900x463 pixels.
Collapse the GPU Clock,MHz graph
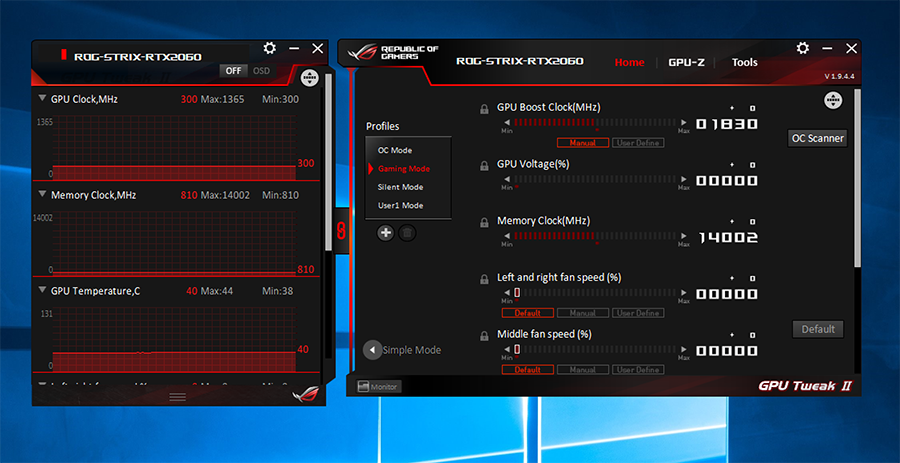pyautogui.click(x=42, y=99)
